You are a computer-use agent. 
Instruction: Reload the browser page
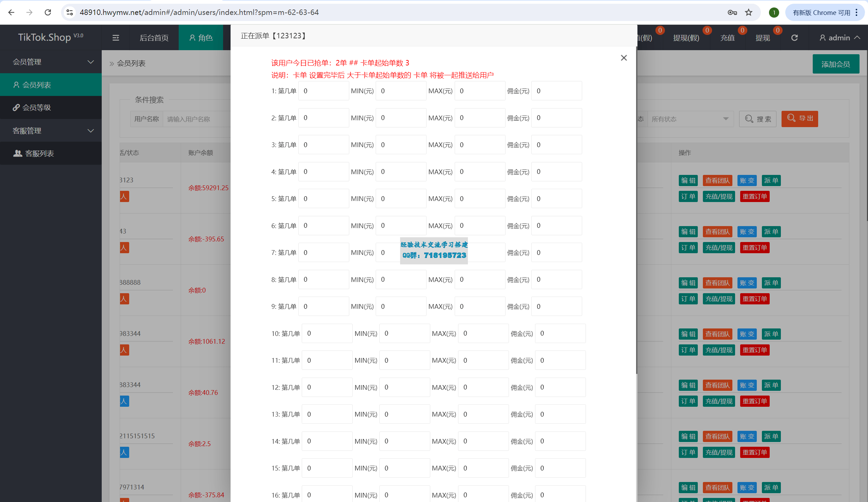(x=48, y=13)
